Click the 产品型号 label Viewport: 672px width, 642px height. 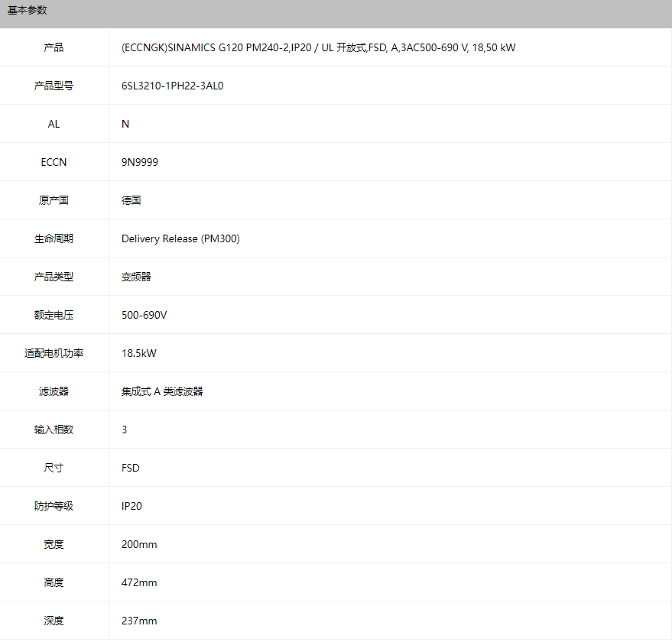click(x=54, y=86)
